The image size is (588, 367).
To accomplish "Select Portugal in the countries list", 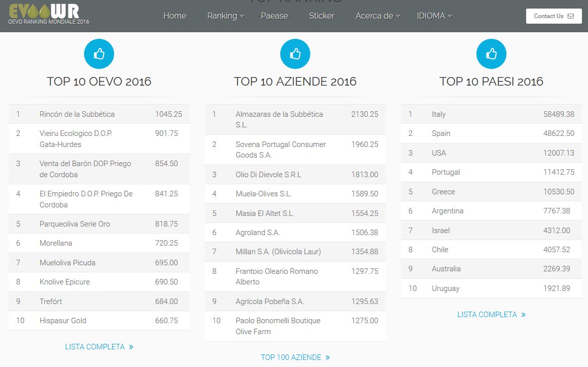I will (x=491, y=172).
